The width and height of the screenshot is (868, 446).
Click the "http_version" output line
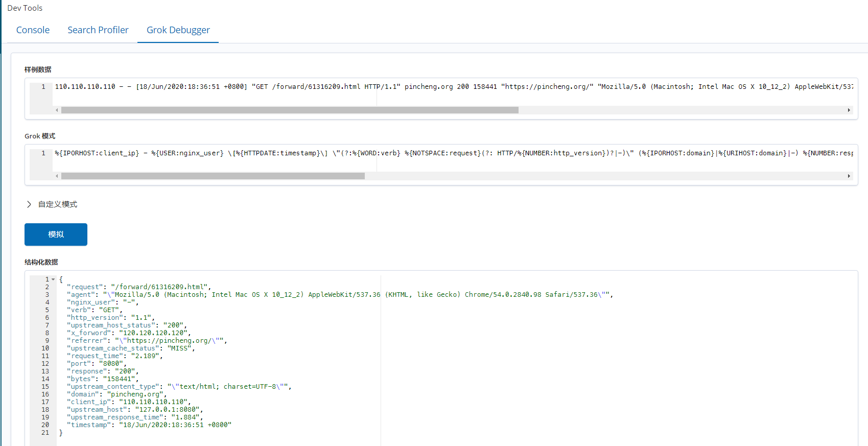pyautogui.click(x=111, y=318)
